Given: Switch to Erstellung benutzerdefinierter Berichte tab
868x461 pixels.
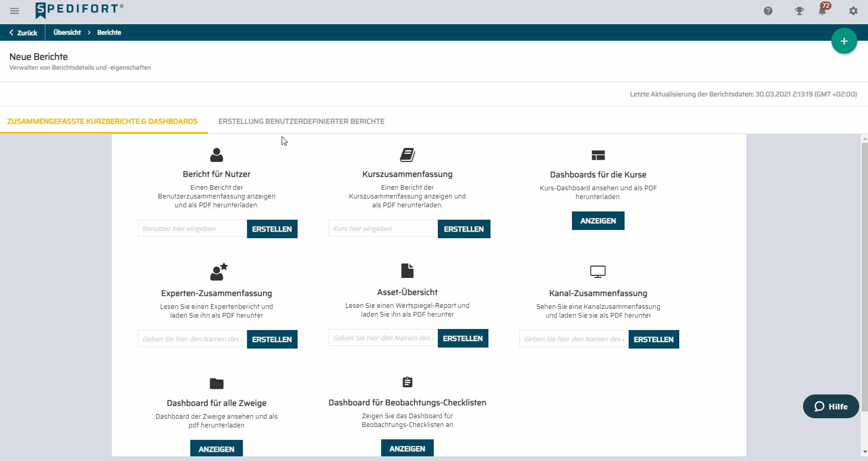Looking at the screenshot, I should click(x=301, y=121).
